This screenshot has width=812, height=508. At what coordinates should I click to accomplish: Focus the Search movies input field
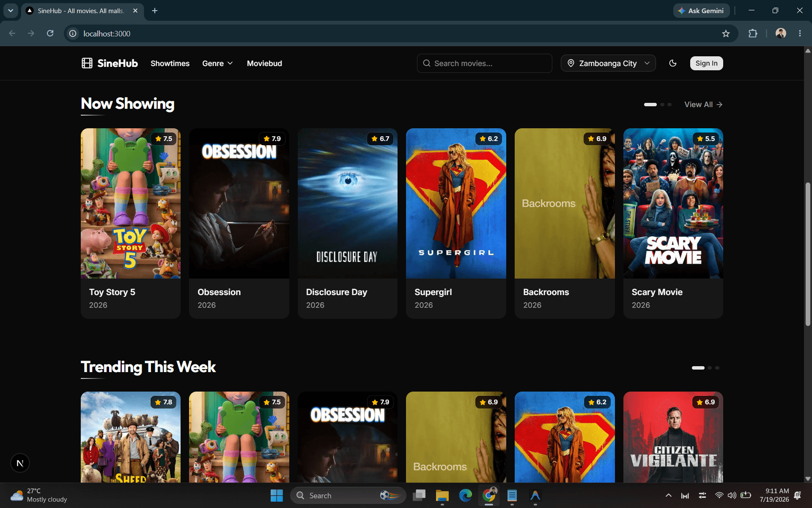484,63
